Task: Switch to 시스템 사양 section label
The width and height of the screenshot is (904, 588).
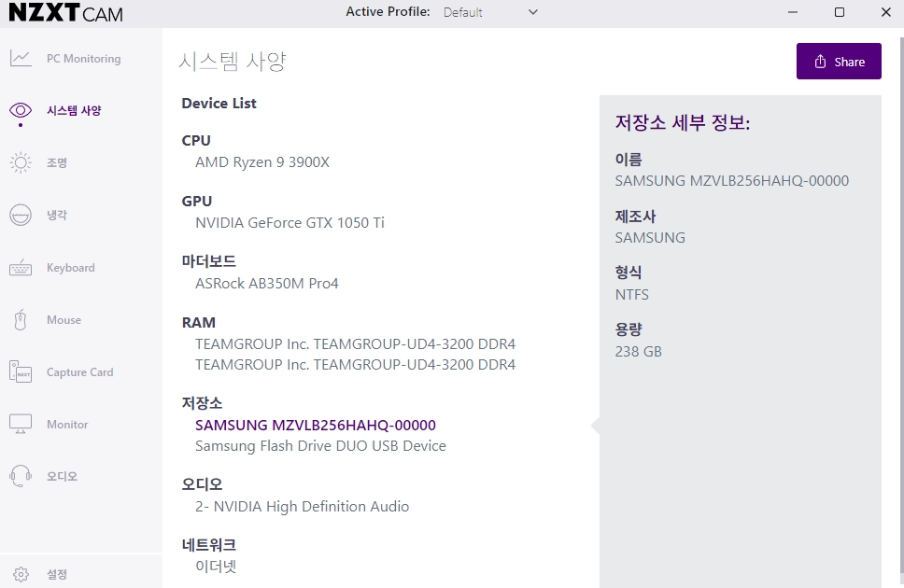Action: 74,110
